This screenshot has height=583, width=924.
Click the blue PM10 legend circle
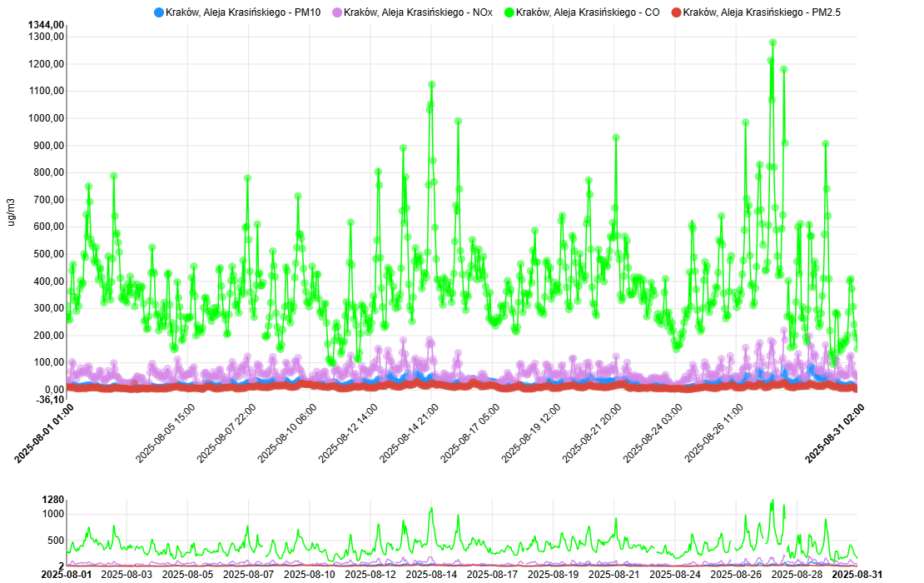[x=158, y=12]
